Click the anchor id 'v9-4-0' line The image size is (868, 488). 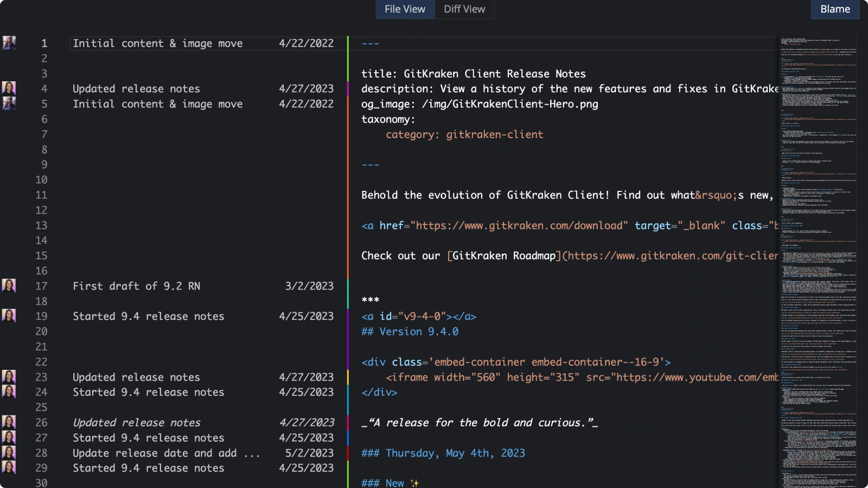[x=419, y=317]
